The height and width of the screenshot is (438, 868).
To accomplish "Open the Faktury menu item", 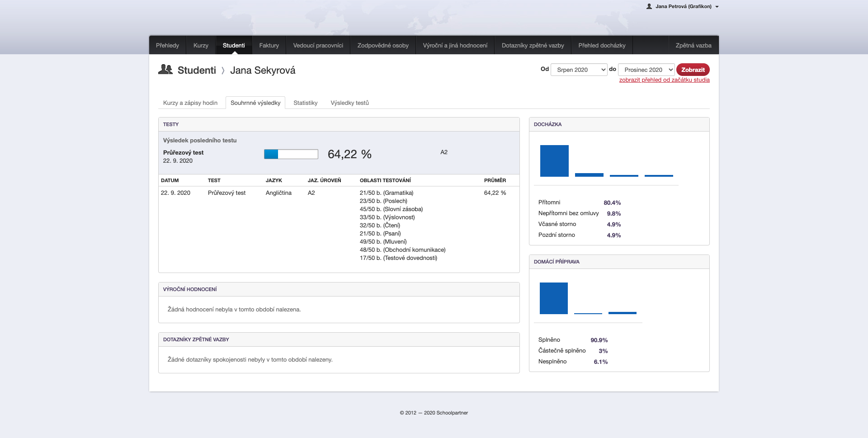I will click(x=269, y=45).
